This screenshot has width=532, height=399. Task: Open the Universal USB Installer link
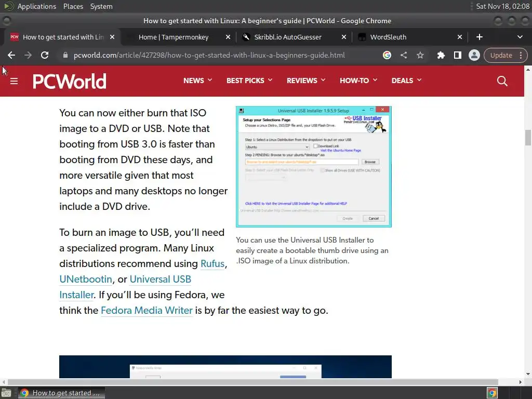point(160,279)
